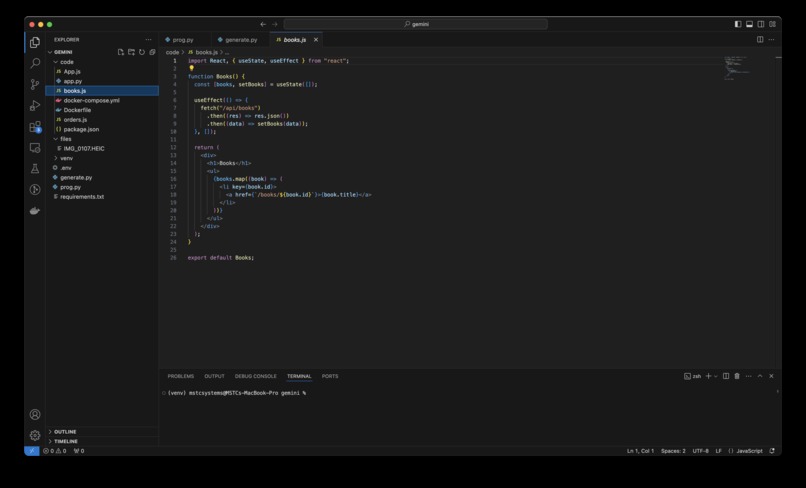Open the OUTPUT panel tab
This screenshot has width=806, height=488.
pos(214,376)
